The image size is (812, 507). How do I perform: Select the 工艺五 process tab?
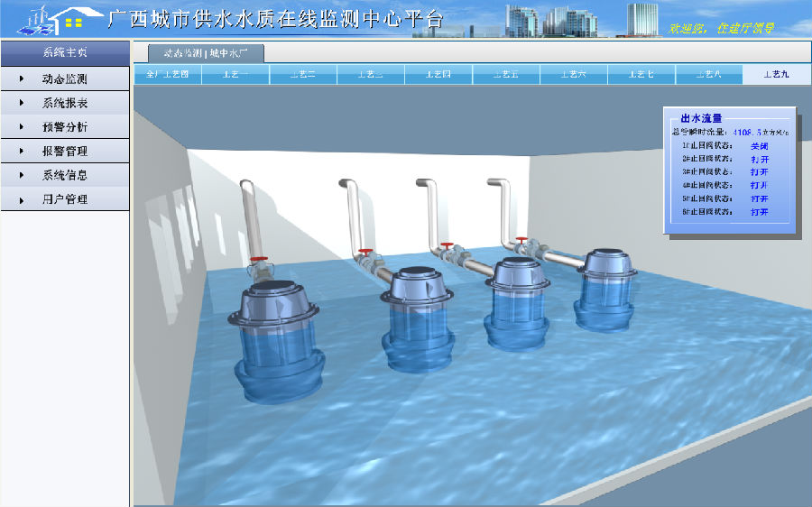coord(506,74)
